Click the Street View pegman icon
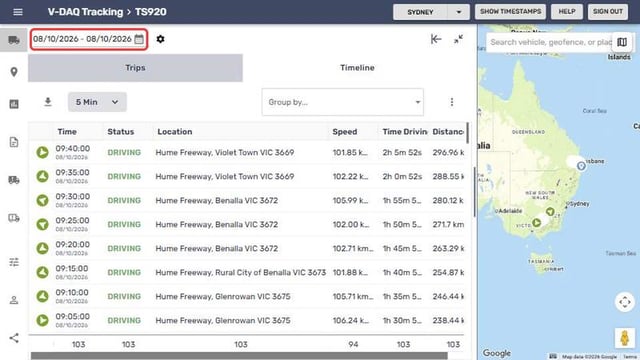The height and width of the screenshot is (360, 640). tap(624, 338)
